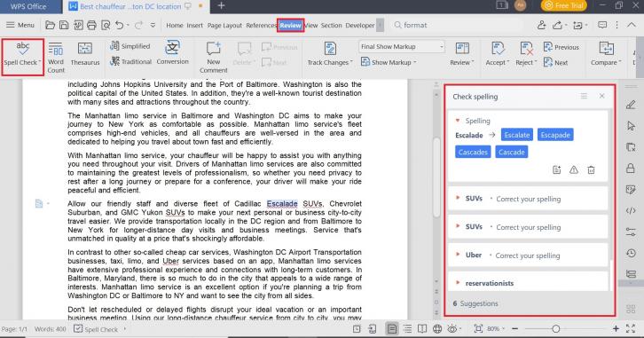Switch to Outline view mode
This screenshot has width=644, height=338.
coord(407,328)
